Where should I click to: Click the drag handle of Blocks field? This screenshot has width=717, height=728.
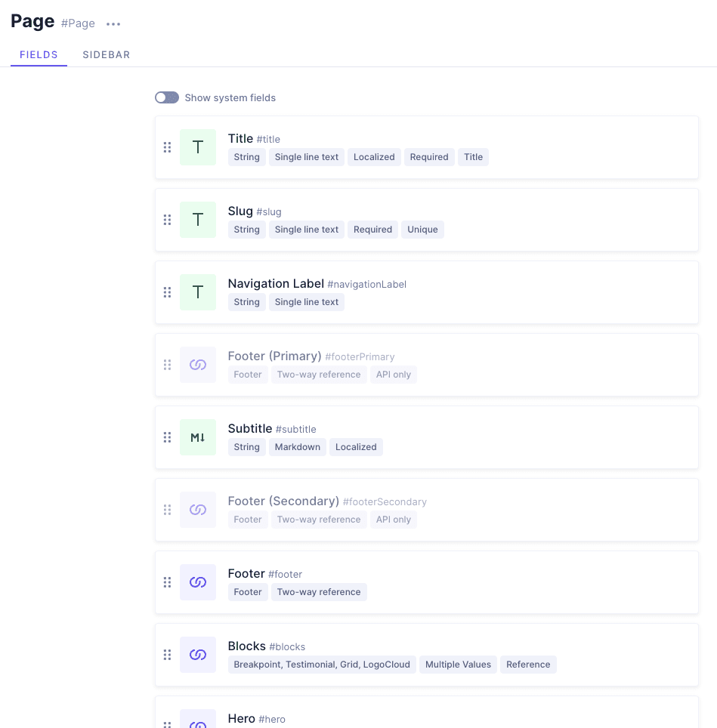coord(167,655)
